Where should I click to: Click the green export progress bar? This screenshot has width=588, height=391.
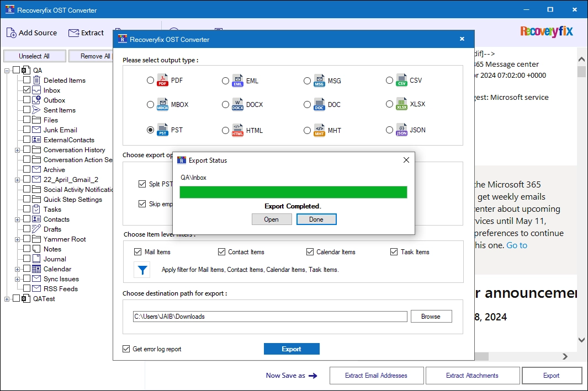point(293,192)
